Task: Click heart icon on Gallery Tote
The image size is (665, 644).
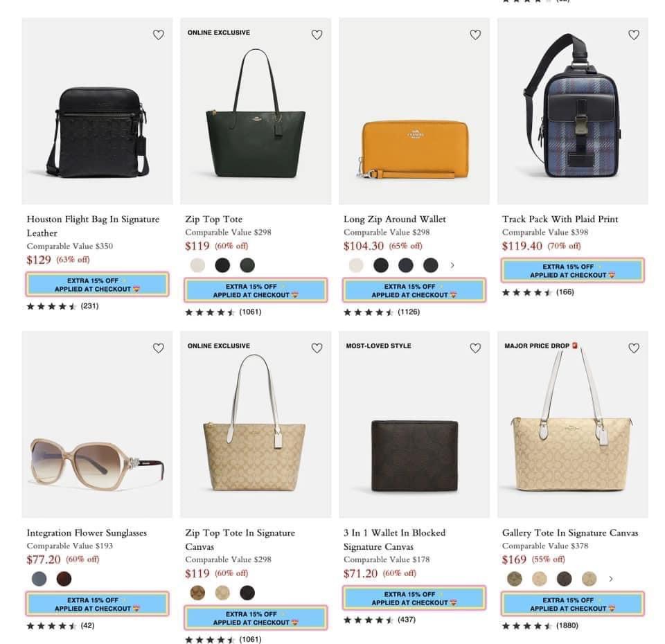Action: click(x=634, y=348)
